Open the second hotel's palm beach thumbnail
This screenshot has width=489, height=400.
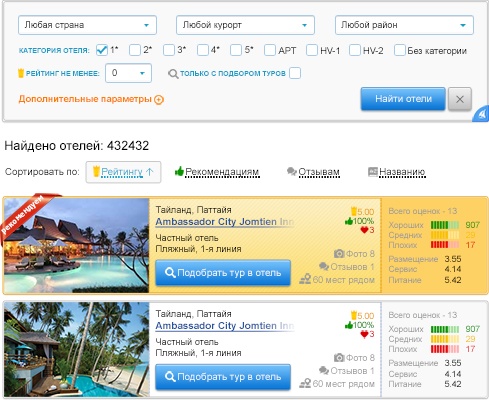(76, 349)
